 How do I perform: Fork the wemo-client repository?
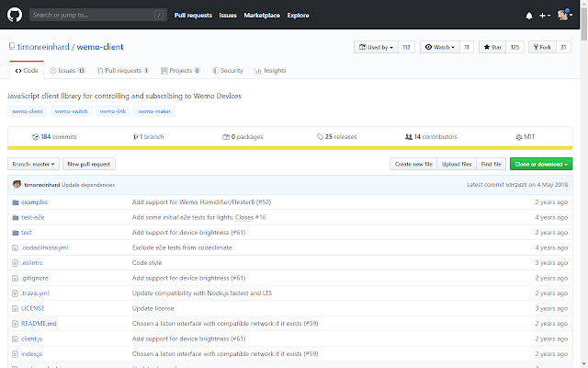[542, 47]
